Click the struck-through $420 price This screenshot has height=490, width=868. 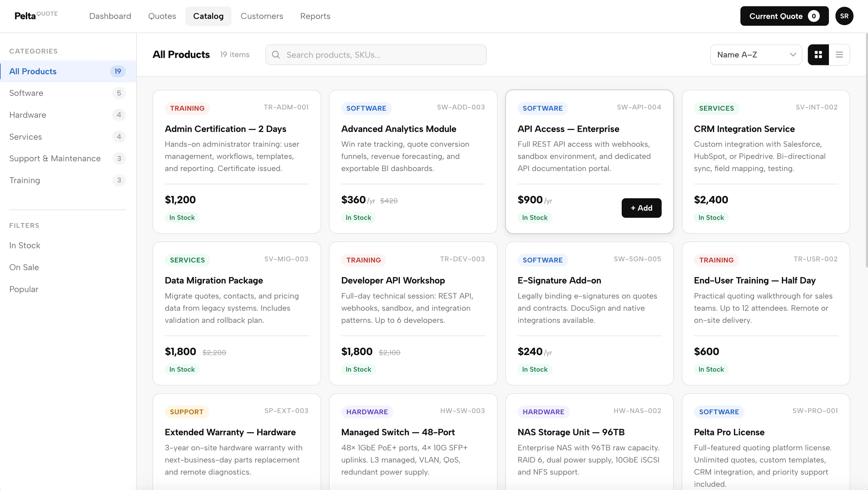click(389, 201)
